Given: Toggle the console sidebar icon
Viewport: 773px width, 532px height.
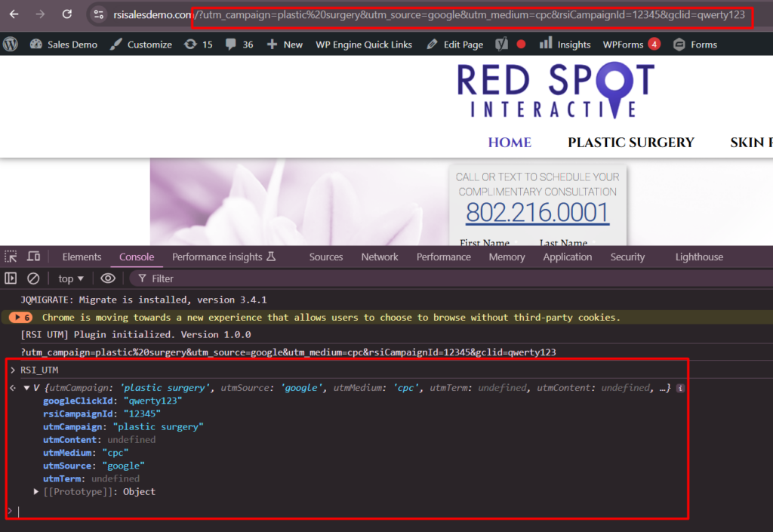Looking at the screenshot, I should pyautogui.click(x=11, y=278).
